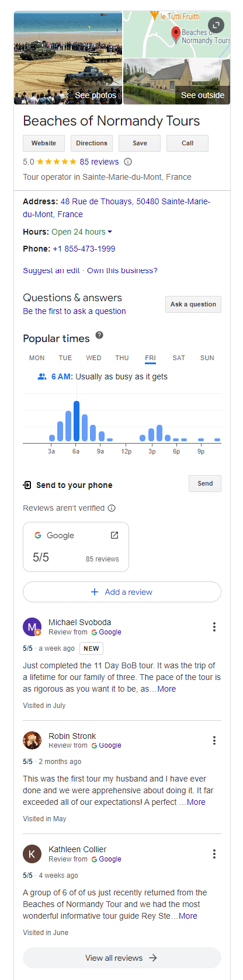Viewport: 243px width, 980px height.
Task: Switch Popular times to the SAT tab
Action: (179, 358)
